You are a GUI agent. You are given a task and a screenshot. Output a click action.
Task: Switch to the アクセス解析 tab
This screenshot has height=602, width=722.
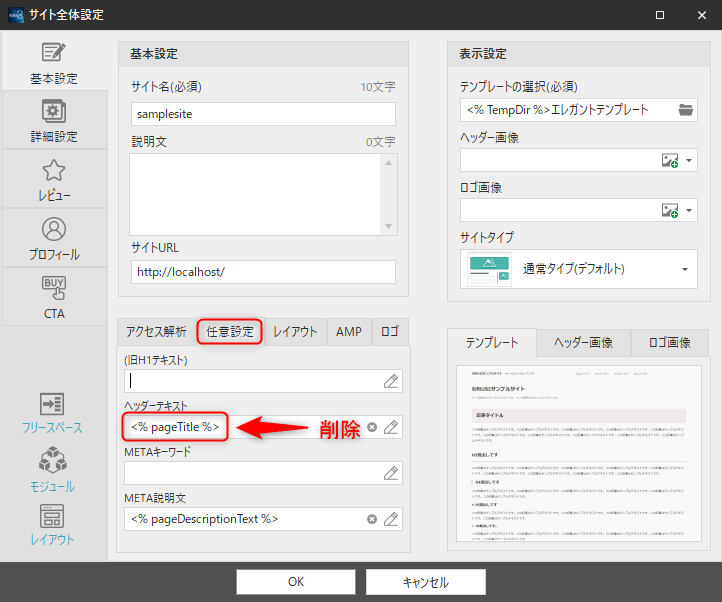click(155, 332)
